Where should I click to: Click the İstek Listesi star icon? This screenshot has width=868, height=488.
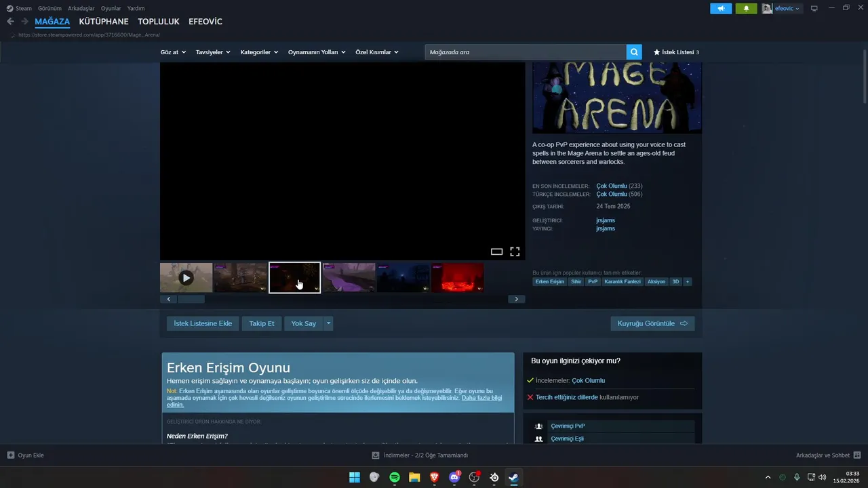click(656, 52)
